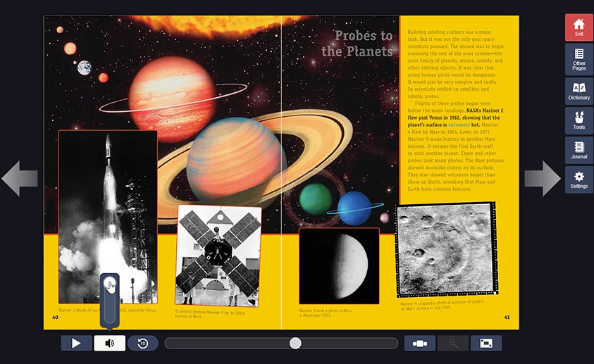Screen dimensions: 594x364
Task: Click the Mariner 9 Mars photo
Action: 339,266
